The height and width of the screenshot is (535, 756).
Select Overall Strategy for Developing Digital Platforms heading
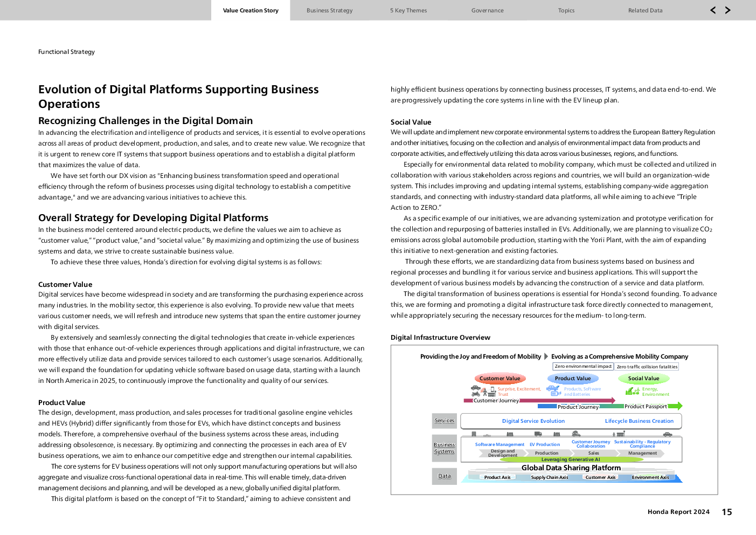(153, 218)
